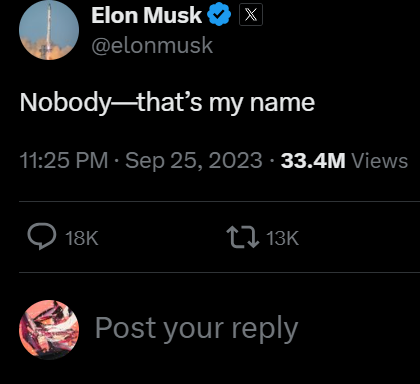Image resolution: width=420 pixels, height=384 pixels.
Task: Open your own avatar beside reply box
Action: point(49,330)
